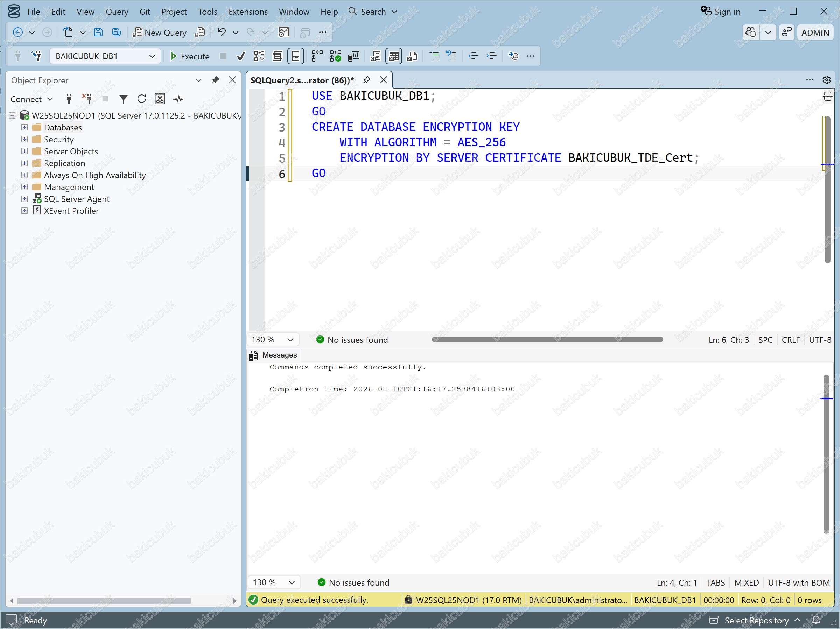Switch output to Results to Text

pyautogui.click(x=375, y=56)
